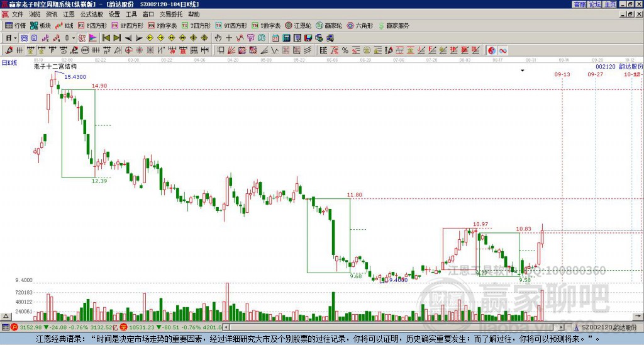Click the 客服 button in title bar
Image resolution: width=644 pixels, height=345 pixels.
tap(579, 4)
